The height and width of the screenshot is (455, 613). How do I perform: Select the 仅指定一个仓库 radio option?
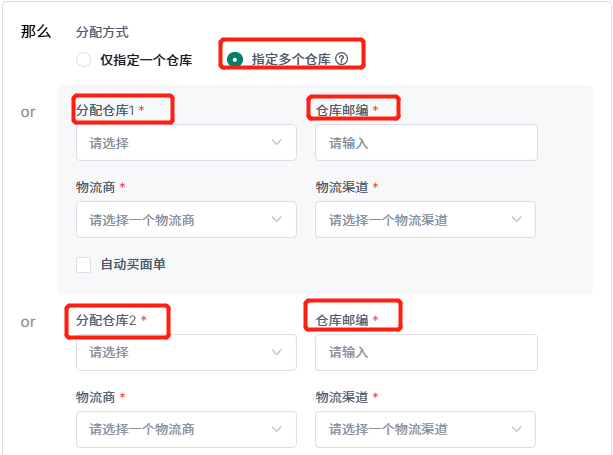[x=83, y=60]
